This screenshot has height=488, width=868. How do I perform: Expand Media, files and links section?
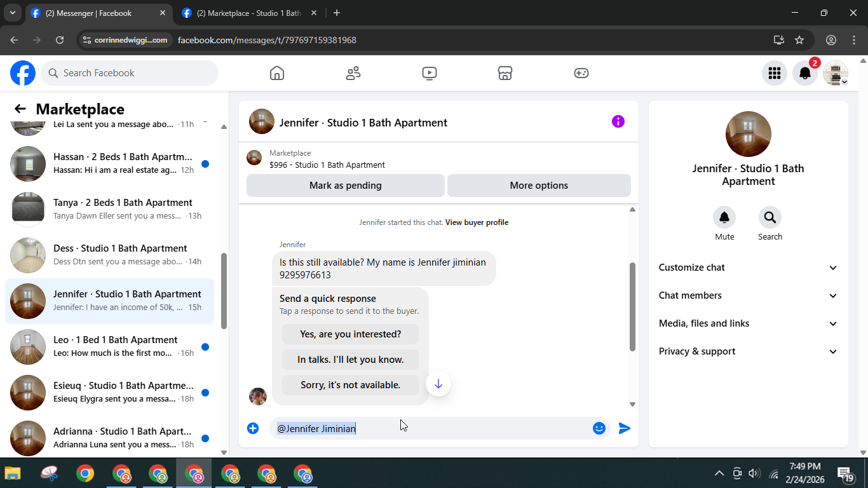[x=749, y=323]
